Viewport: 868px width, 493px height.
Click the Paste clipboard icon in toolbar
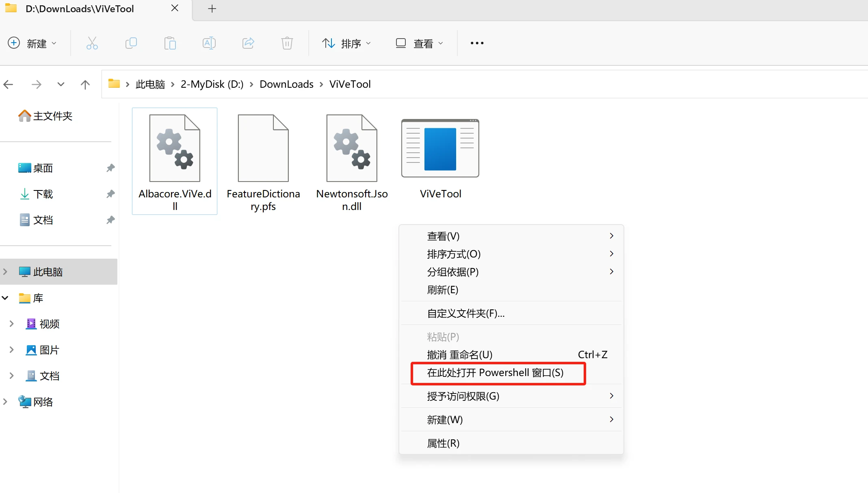coord(170,43)
